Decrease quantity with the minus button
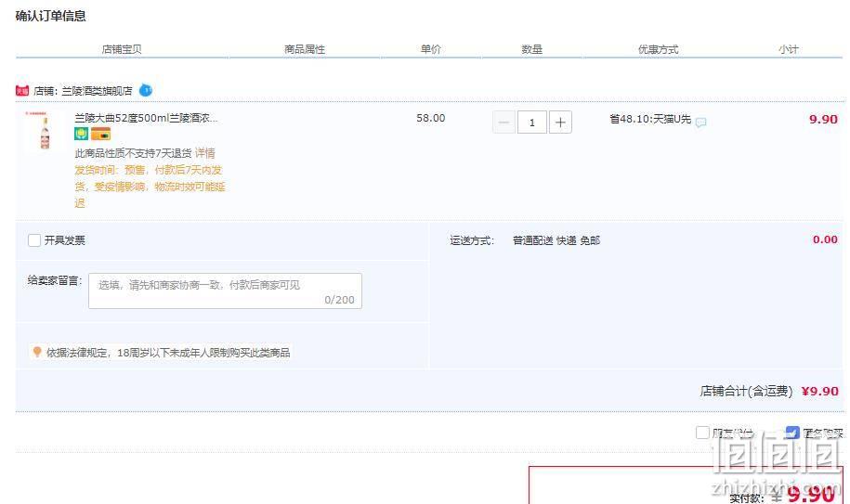The image size is (850, 504). pos(503,123)
